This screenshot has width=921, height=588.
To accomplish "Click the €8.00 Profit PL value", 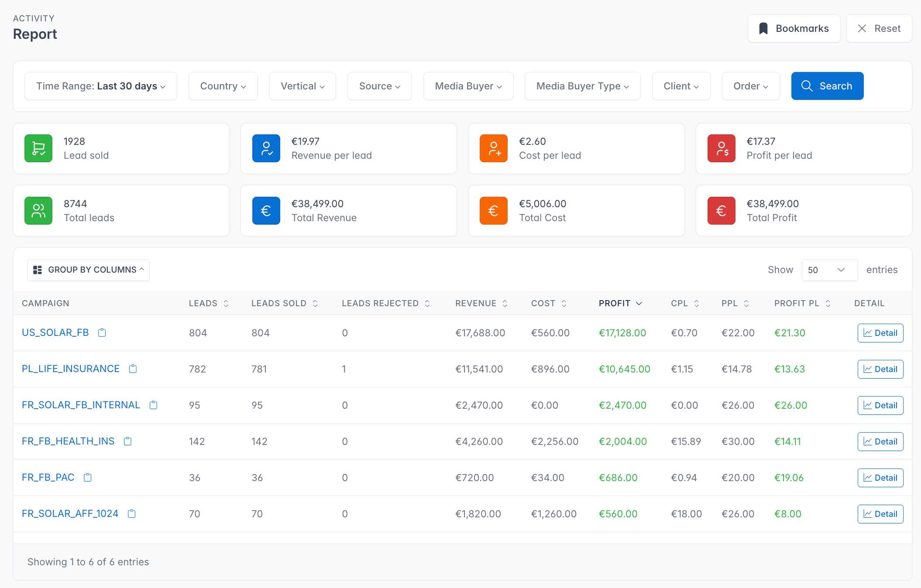I will [788, 514].
